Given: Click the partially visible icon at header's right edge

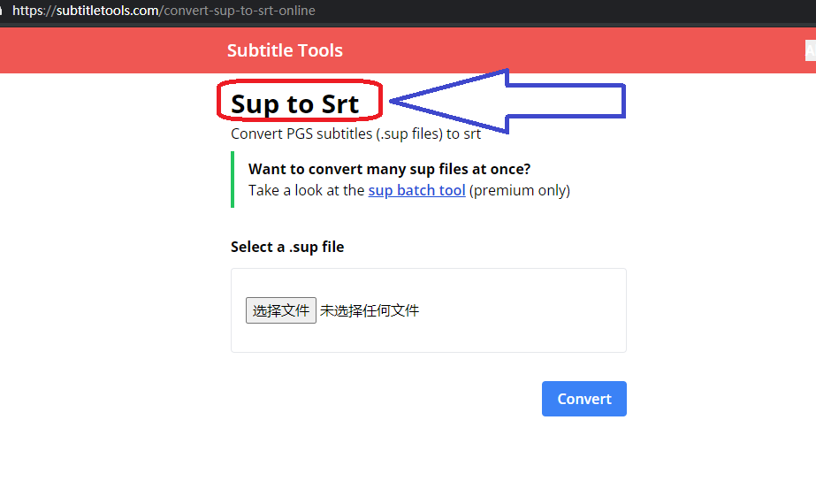Looking at the screenshot, I should (811, 50).
